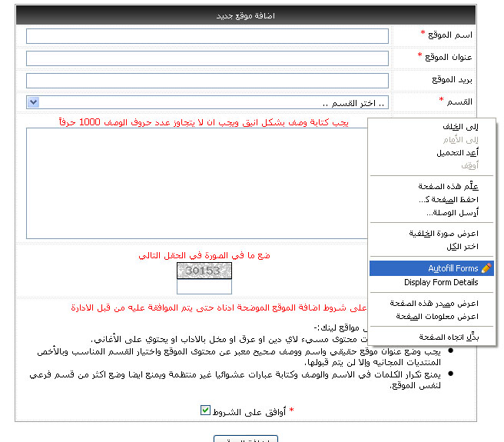Focus the 'اسم الموقع' site name field
This screenshot has height=442, width=504.
point(207,36)
